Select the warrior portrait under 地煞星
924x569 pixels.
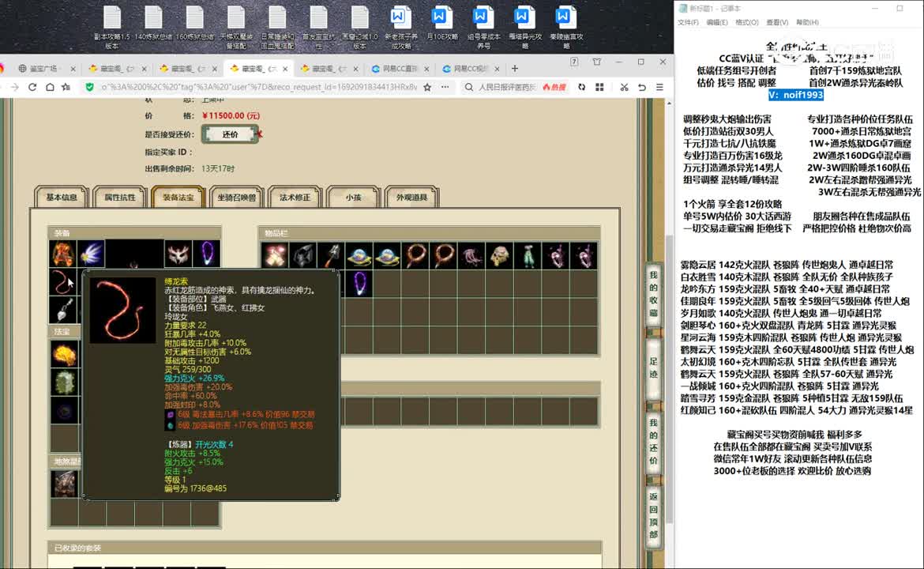point(64,484)
